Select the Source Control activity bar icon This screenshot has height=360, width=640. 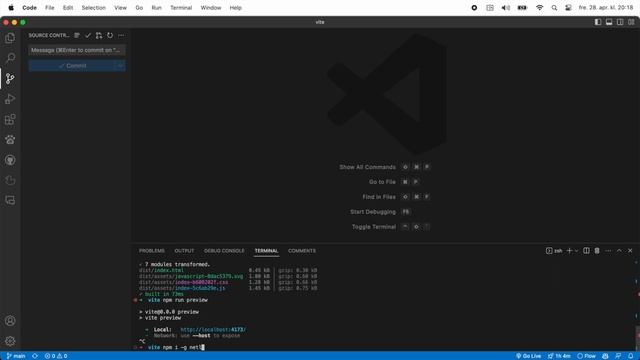click(10, 78)
